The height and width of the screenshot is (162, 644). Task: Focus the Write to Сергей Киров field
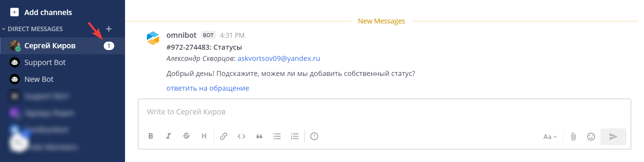[384, 112]
